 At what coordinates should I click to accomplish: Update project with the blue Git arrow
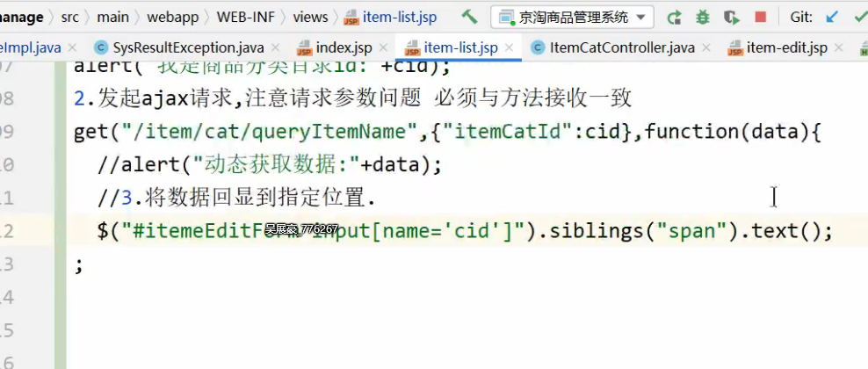click(x=831, y=18)
